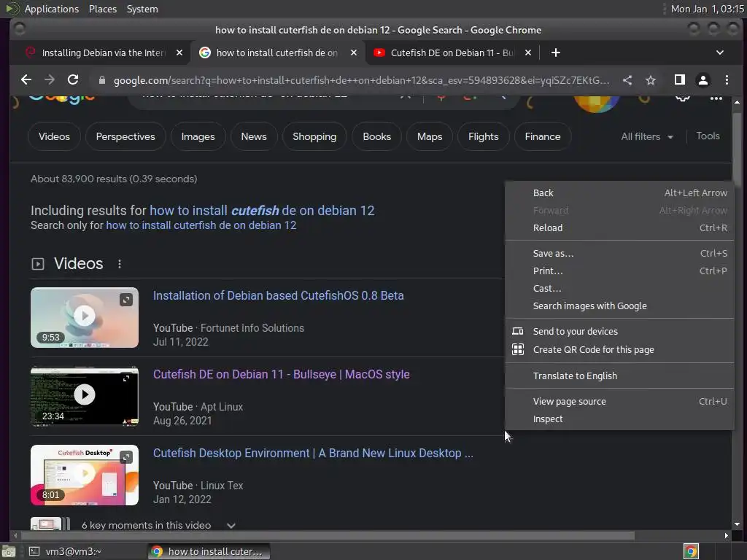Close the Installing Debian tab
This screenshot has height=560, width=747.
tap(179, 52)
